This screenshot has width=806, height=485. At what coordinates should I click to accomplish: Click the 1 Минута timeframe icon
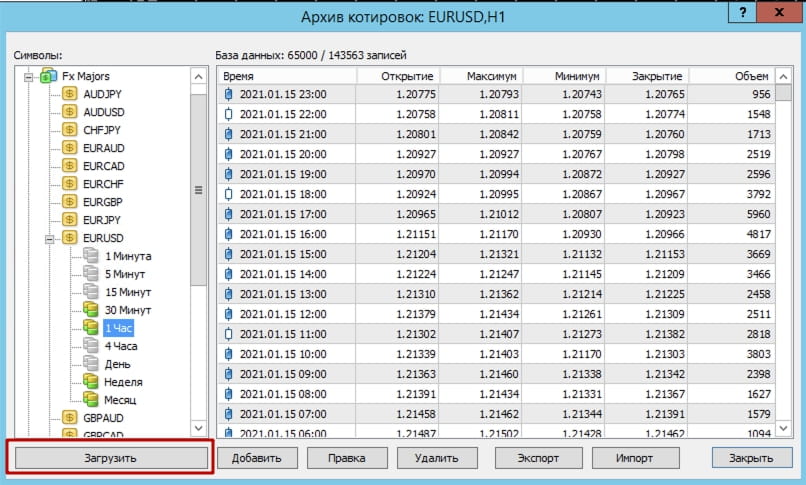92,256
